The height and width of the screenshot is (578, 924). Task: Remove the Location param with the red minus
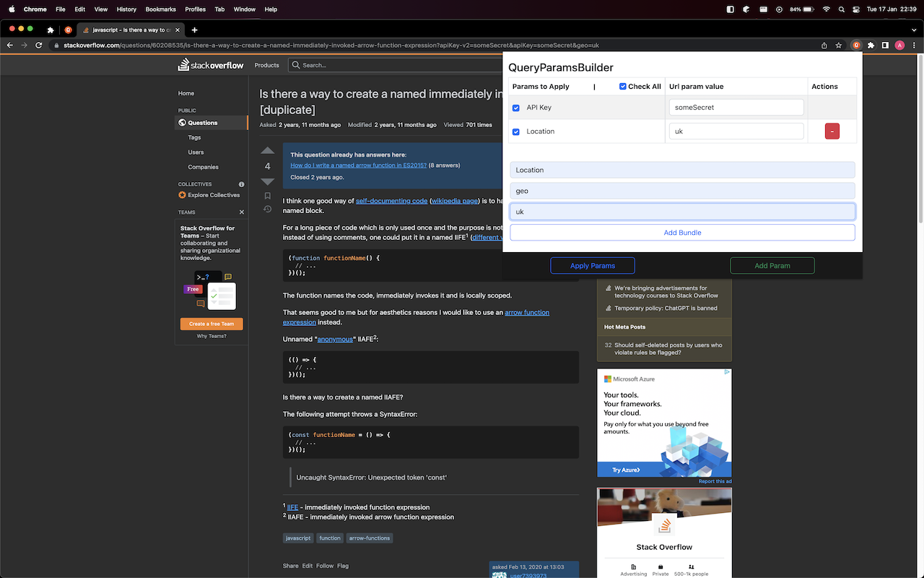[x=832, y=131]
